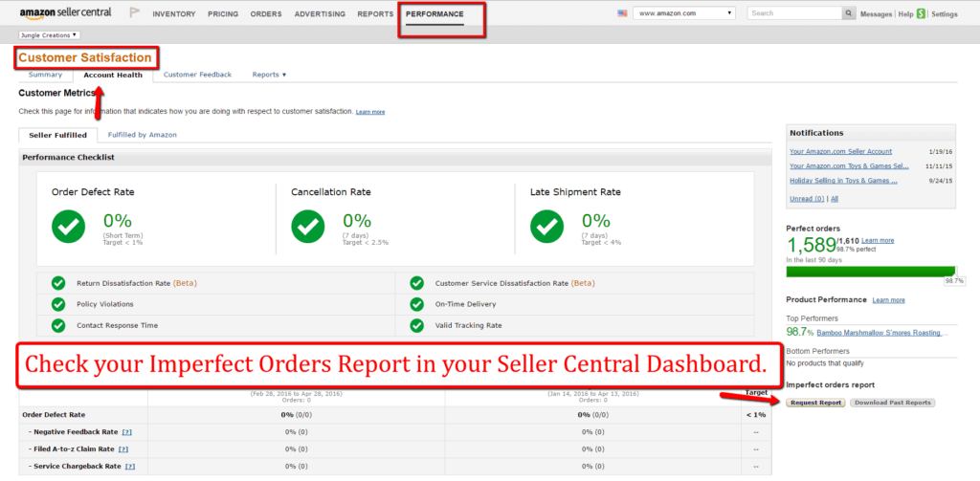Image resolution: width=980 pixels, height=481 pixels.
Task: Click the US flag marketplace icon
Action: tap(622, 14)
